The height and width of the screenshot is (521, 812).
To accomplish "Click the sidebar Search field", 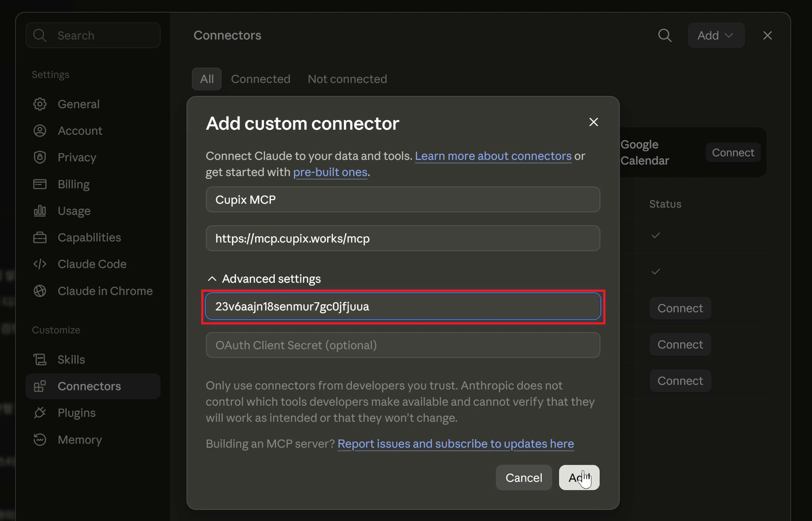I will point(93,35).
